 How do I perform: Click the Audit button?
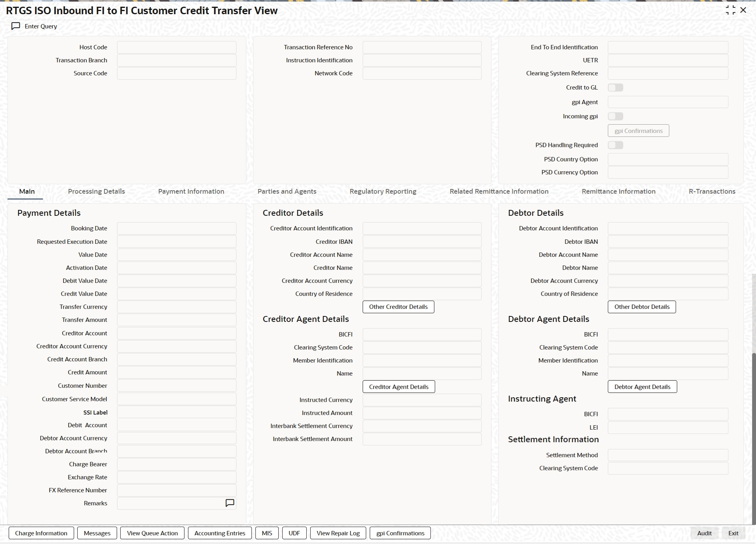tap(704, 533)
